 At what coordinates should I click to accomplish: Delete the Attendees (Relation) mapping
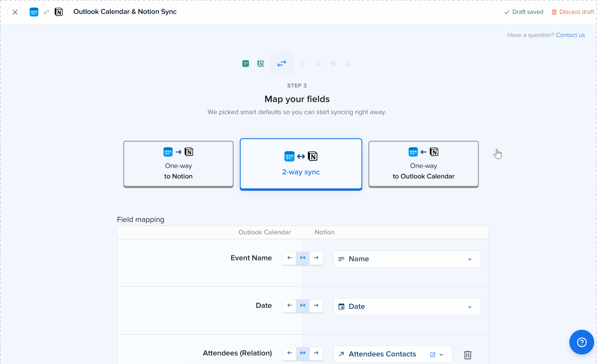click(468, 355)
